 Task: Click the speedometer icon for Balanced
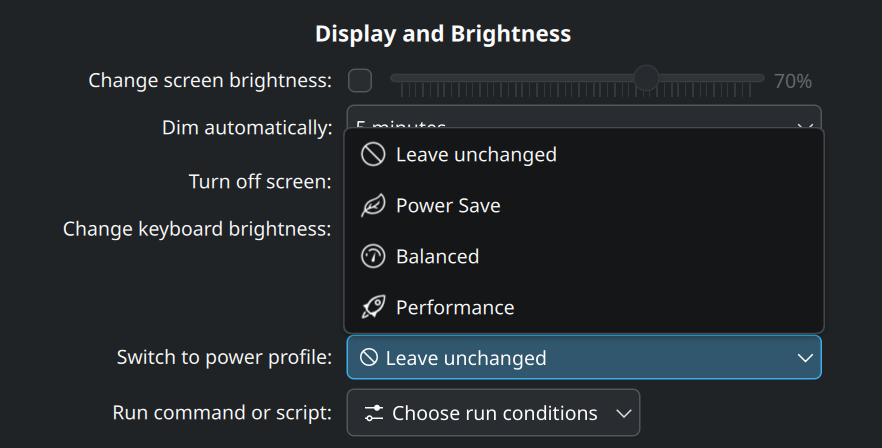pyautogui.click(x=373, y=257)
